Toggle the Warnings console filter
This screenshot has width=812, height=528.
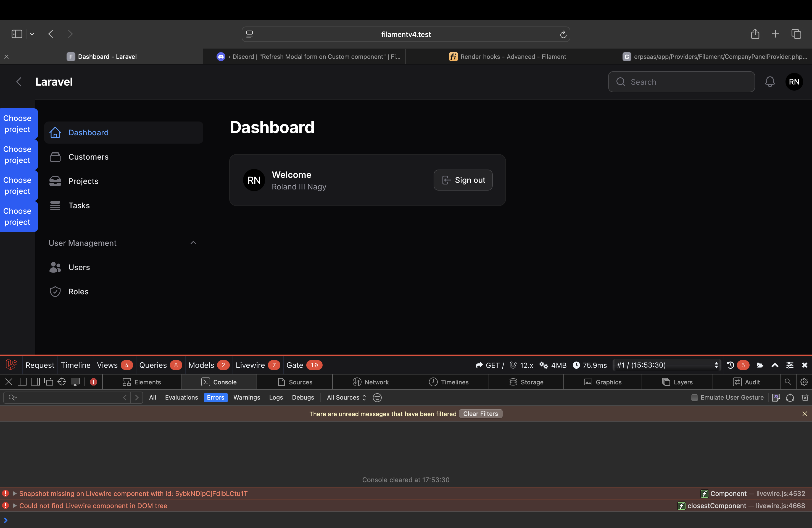tap(246, 397)
